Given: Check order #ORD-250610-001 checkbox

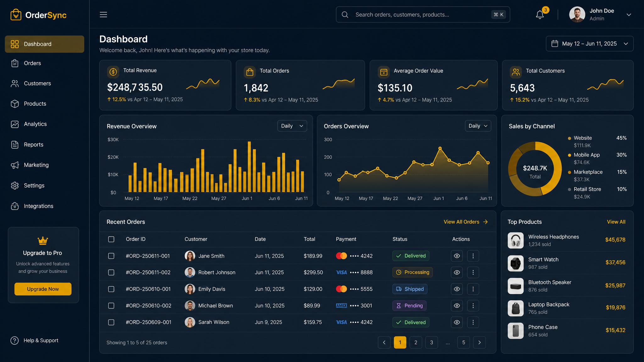Looking at the screenshot, I should click(111, 289).
